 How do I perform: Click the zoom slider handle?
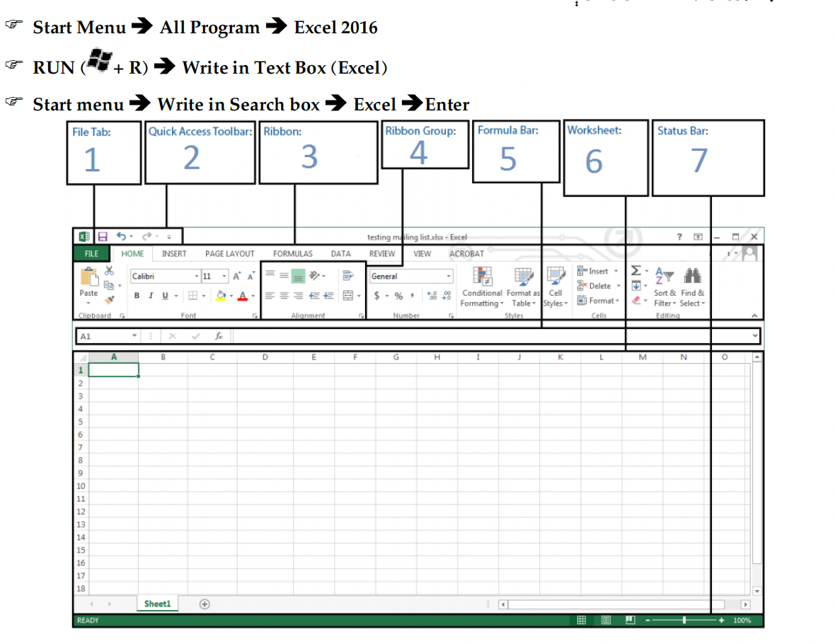[x=684, y=620]
